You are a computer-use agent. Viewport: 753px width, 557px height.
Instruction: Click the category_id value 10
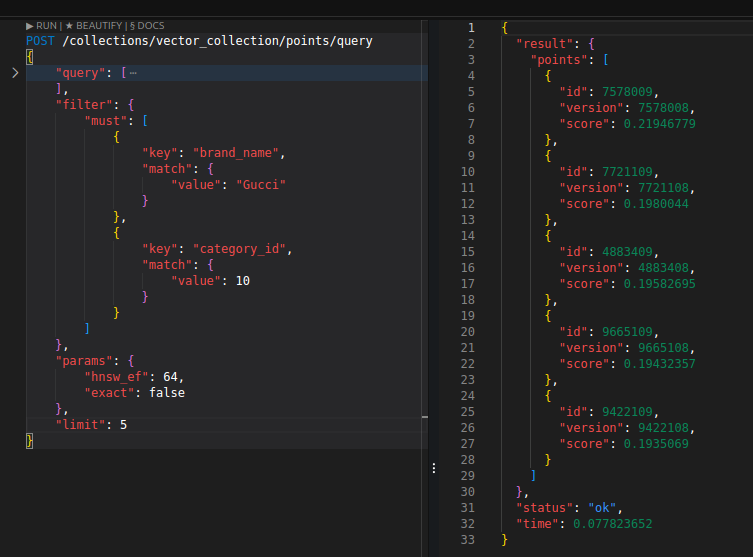(243, 281)
